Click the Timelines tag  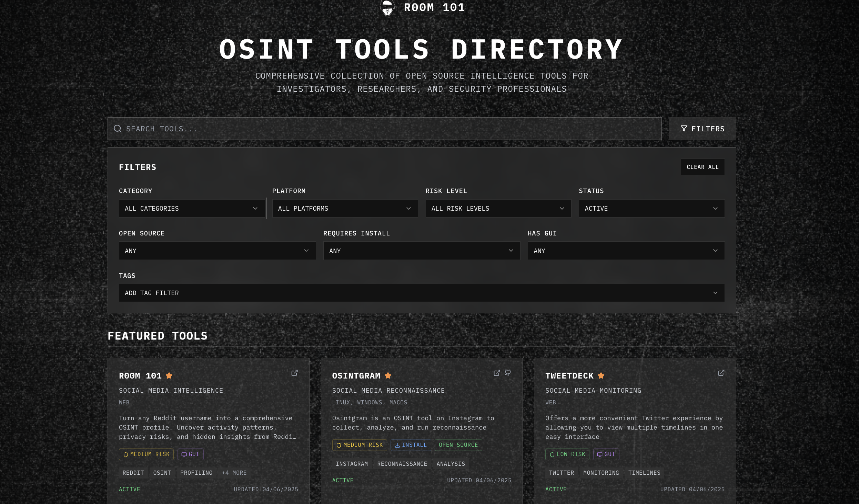tap(644, 473)
